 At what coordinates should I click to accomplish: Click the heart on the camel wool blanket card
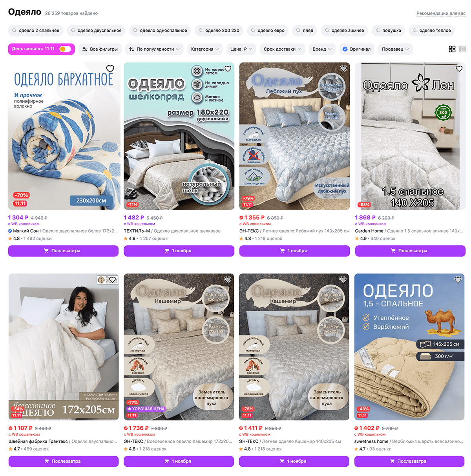click(458, 280)
